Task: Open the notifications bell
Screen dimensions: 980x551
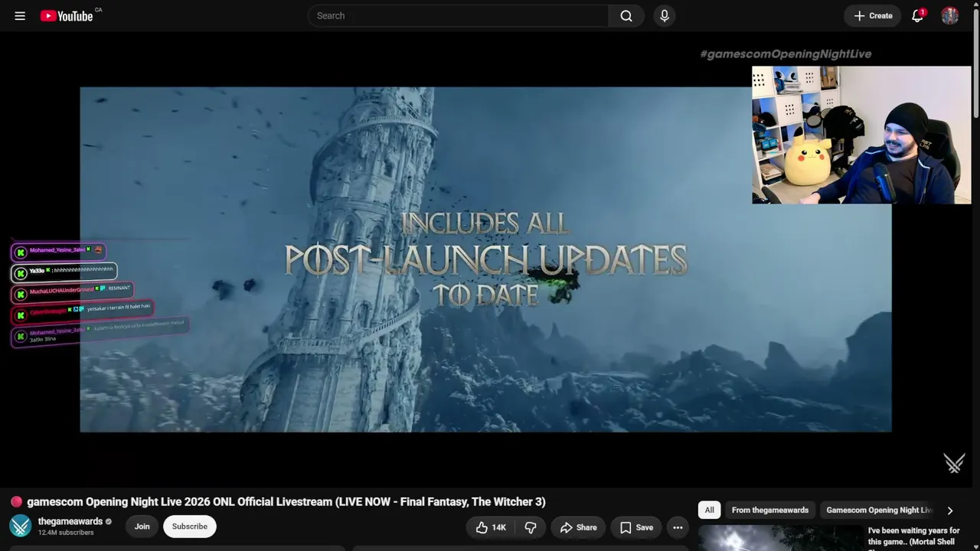Action: pos(917,15)
